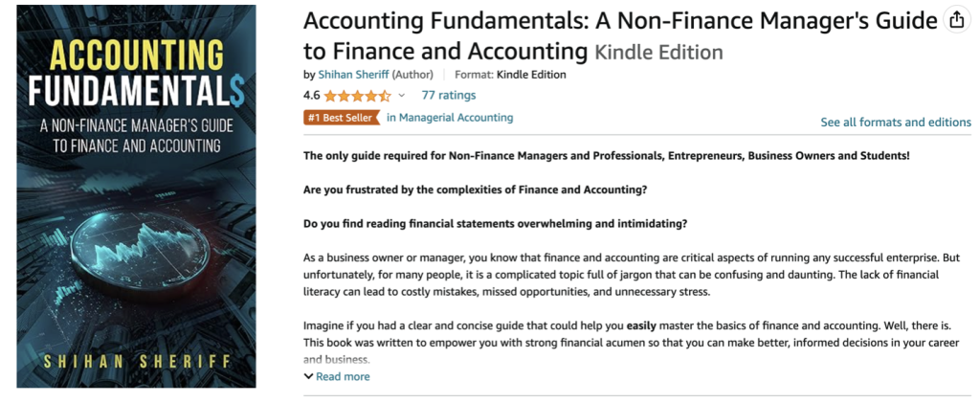Click the Format: Kindle Edition label
The image size is (980, 403).
(x=510, y=75)
